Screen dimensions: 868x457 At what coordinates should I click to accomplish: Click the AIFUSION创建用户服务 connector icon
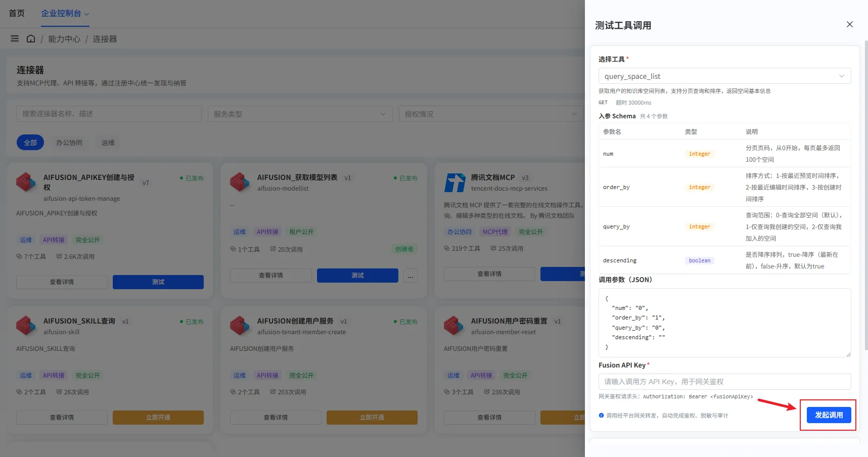coord(240,326)
